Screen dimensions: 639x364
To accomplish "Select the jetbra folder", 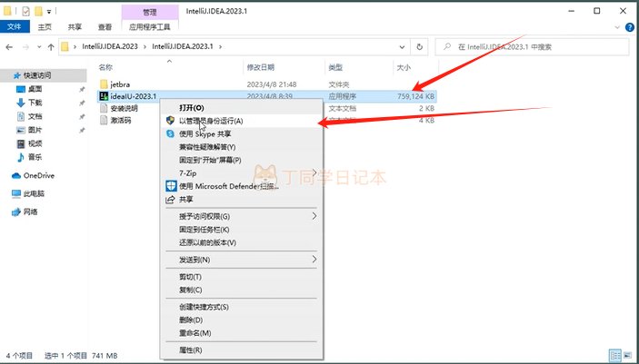I will [120, 84].
